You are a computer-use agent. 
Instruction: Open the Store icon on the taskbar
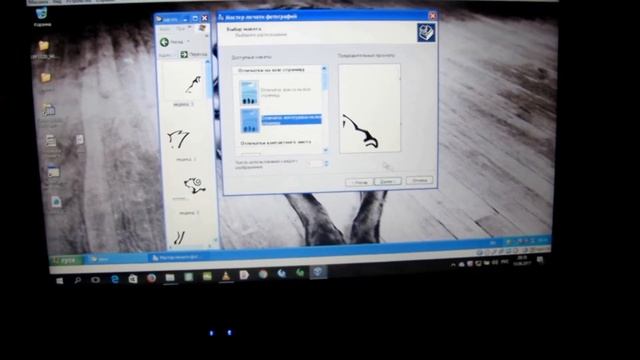tap(133, 278)
